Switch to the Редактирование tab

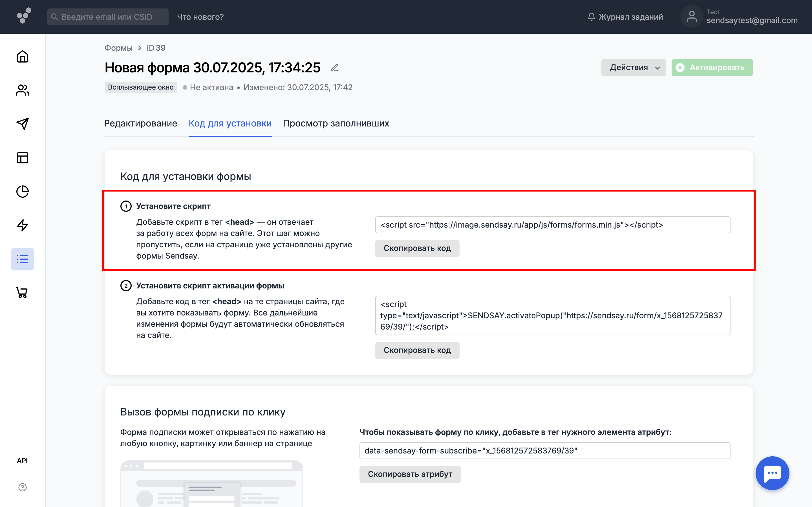[x=141, y=123]
